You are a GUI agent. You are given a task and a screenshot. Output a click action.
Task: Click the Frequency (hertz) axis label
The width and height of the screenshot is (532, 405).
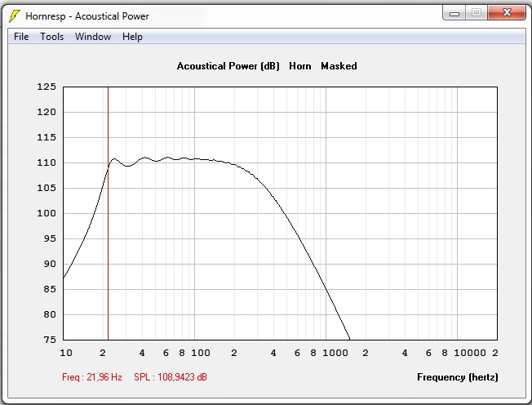tap(458, 377)
